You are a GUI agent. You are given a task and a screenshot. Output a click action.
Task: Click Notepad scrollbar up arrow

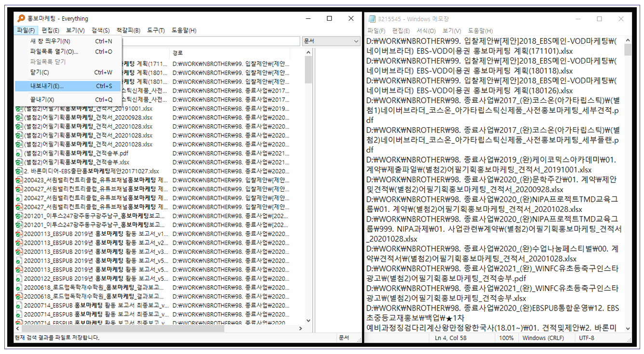pos(628,39)
